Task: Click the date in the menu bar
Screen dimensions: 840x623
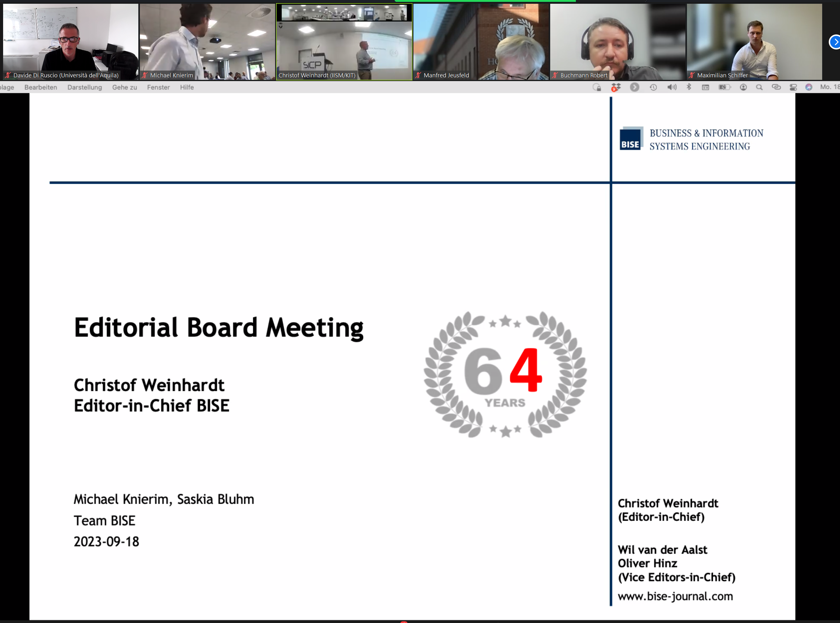Action: (x=830, y=87)
